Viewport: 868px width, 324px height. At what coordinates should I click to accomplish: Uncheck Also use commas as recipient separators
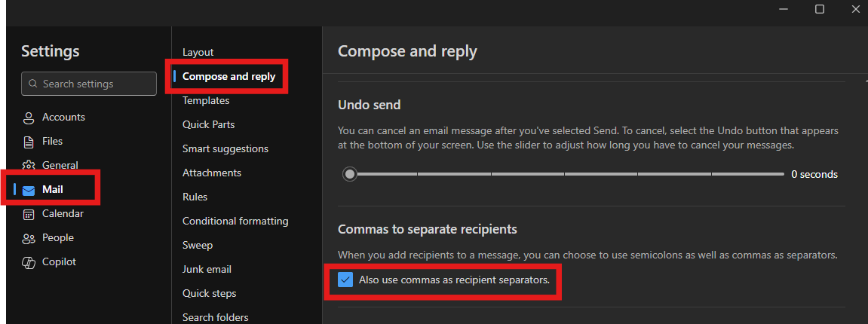click(345, 280)
